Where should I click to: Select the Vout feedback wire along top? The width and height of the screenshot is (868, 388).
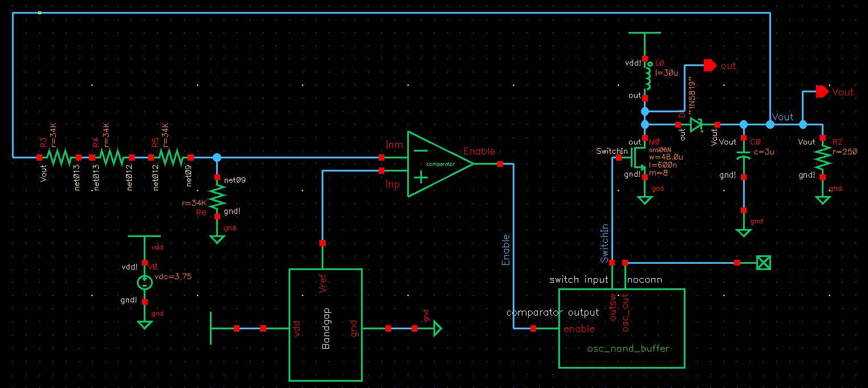pyautogui.click(x=391, y=13)
